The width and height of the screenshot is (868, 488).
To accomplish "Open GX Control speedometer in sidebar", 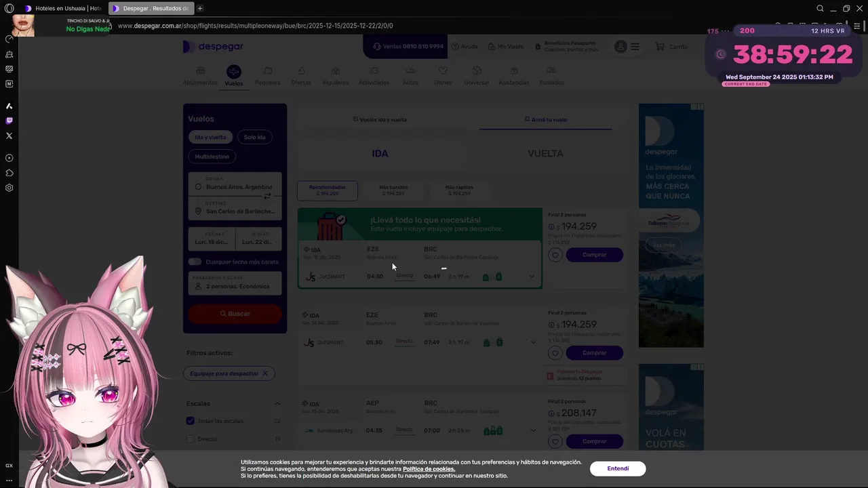I will [9, 39].
